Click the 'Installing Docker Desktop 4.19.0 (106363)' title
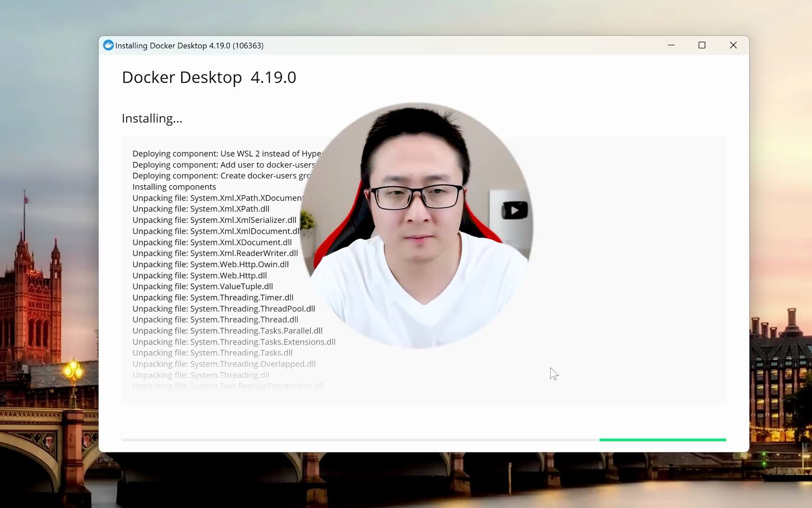The image size is (812, 508). [189, 46]
